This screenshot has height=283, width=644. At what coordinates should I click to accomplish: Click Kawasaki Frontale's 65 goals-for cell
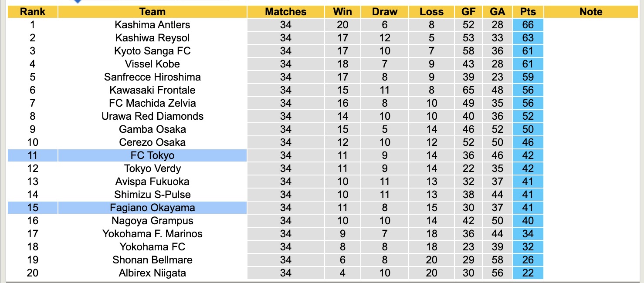pyautogui.click(x=468, y=90)
